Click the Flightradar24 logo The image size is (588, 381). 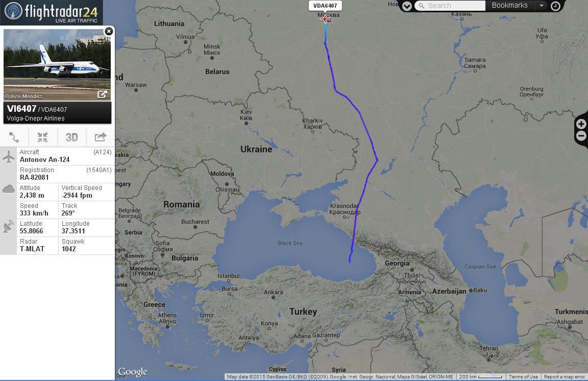(51, 12)
